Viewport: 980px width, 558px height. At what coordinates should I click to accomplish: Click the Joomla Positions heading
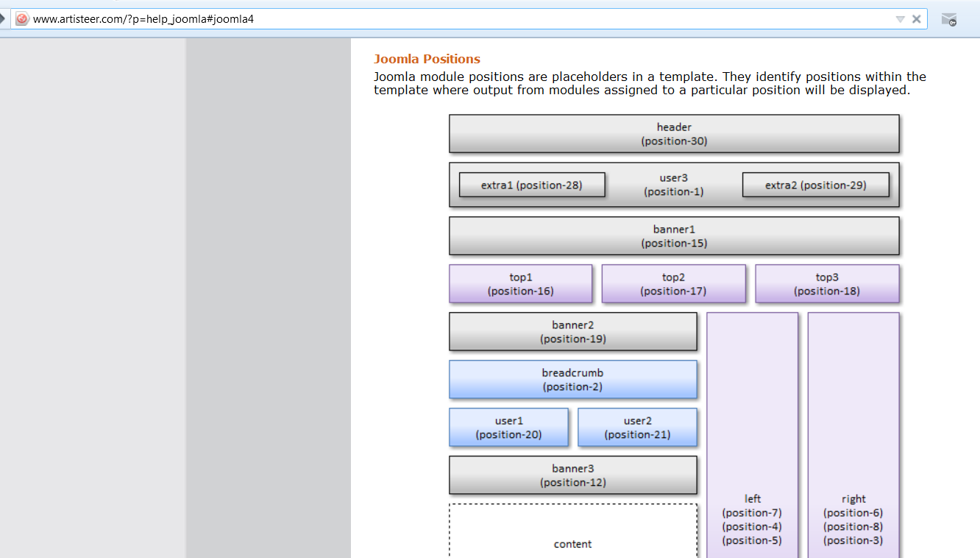(427, 59)
